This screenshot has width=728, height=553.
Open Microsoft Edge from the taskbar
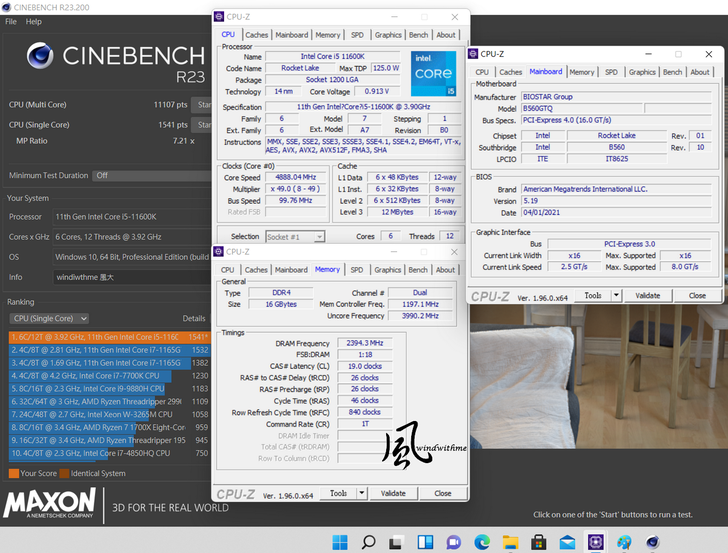coord(482,542)
